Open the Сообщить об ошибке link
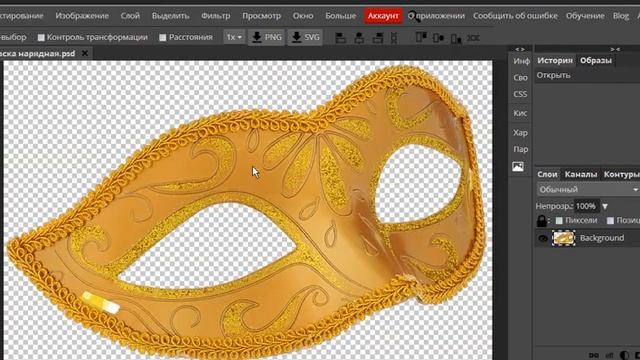640x360 pixels. pos(515,16)
